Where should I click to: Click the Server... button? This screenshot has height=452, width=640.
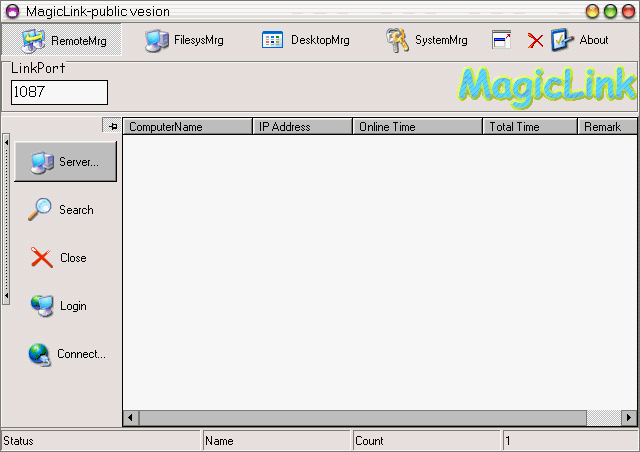pos(65,162)
